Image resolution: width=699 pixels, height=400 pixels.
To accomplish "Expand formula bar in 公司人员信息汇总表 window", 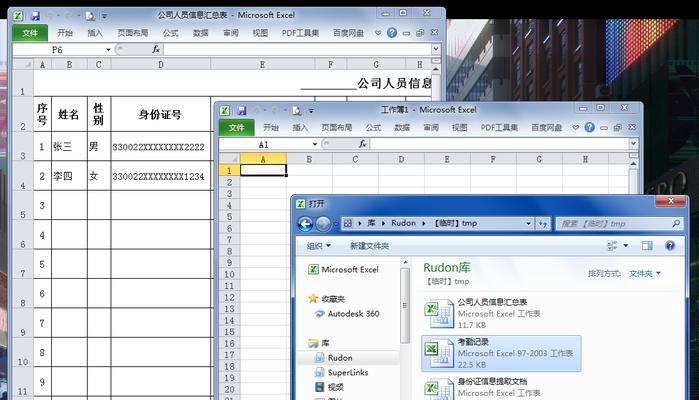I will 436,49.
